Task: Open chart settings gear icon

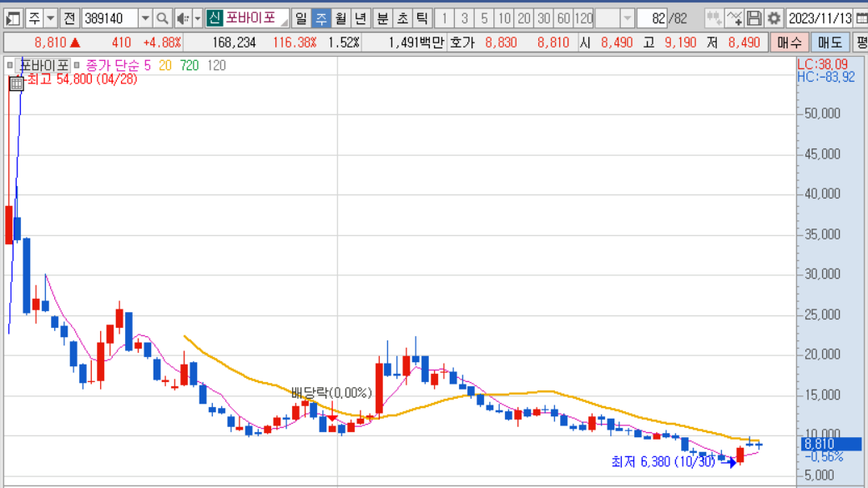Action: pos(774,19)
